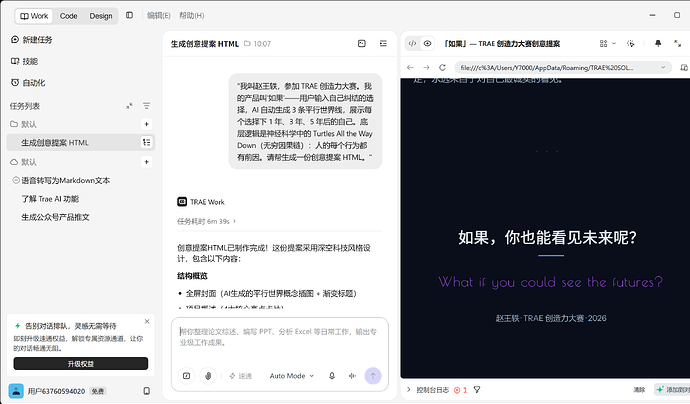Click the 10:07 folder timestamp
The width and height of the screenshot is (690, 404).
258,44
